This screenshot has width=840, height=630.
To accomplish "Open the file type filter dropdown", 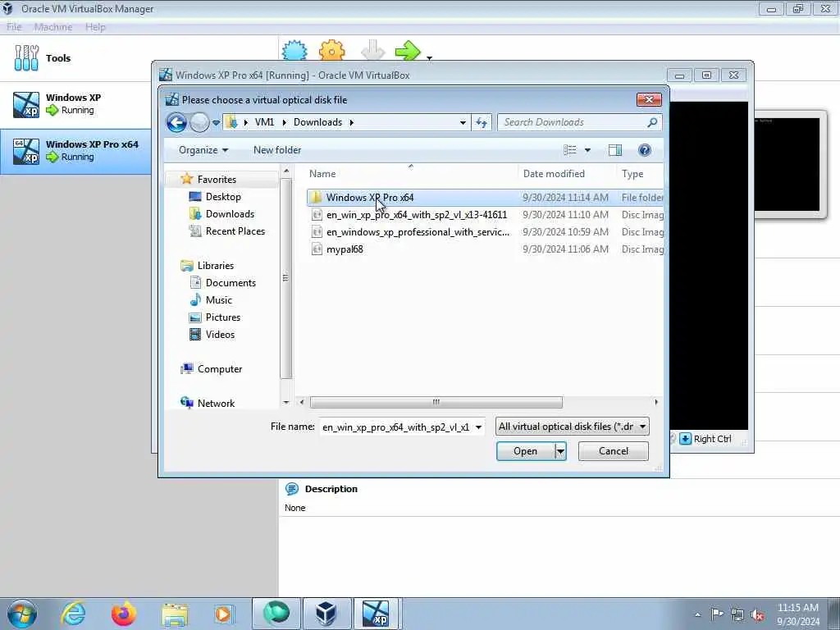I will pyautogui.click(x=572, y=427).
